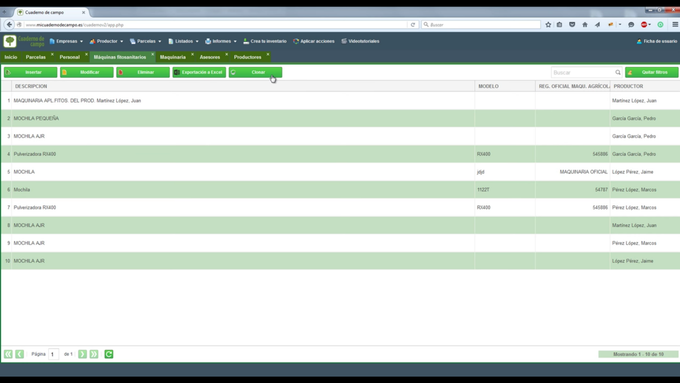Screen dimensions: 680x383
Task: Click the browser URL address bar
Action: [x=216, y=25]
